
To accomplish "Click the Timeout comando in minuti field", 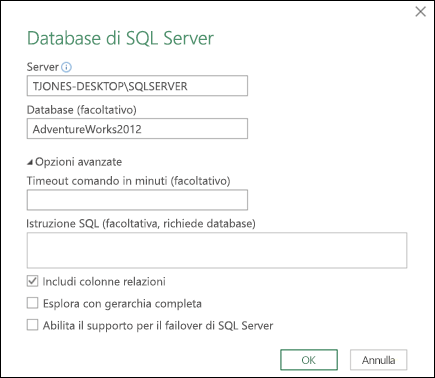I will [137, 200].
